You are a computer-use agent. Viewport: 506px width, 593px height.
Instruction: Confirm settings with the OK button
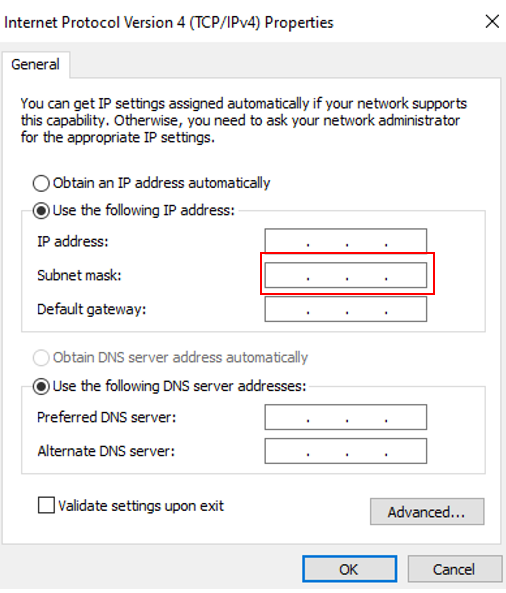349,569
